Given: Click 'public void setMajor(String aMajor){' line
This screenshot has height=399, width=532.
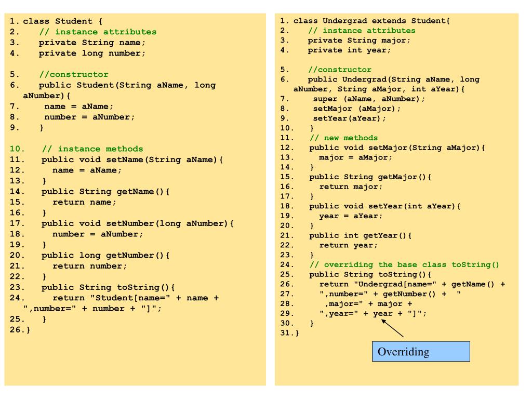Looking at the screenshot, I should pyautogui.click(x=397, y=148).
